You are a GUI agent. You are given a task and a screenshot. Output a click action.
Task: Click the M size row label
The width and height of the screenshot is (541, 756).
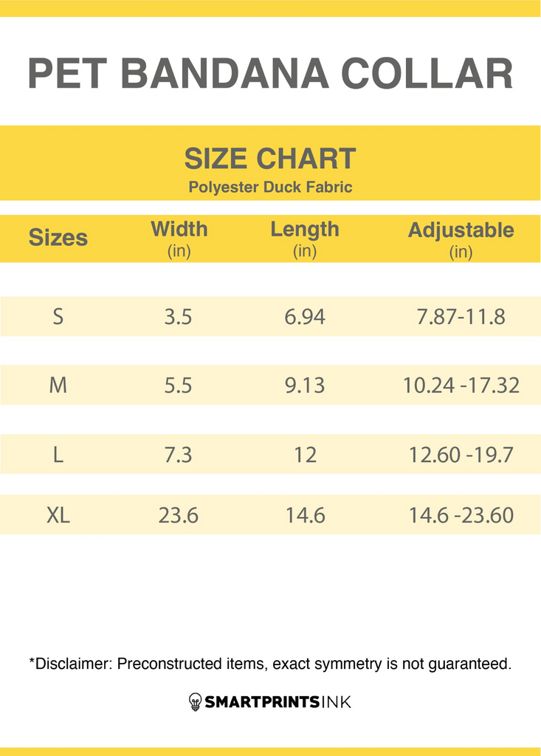tap(58, 385)
